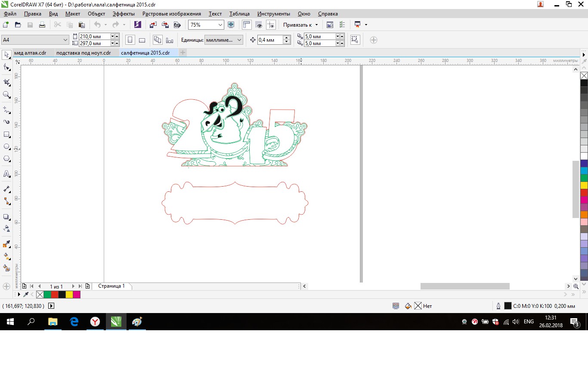The image size is (588, 387).
Task: Open the Файл menu
Action: (x=9, y=14)
